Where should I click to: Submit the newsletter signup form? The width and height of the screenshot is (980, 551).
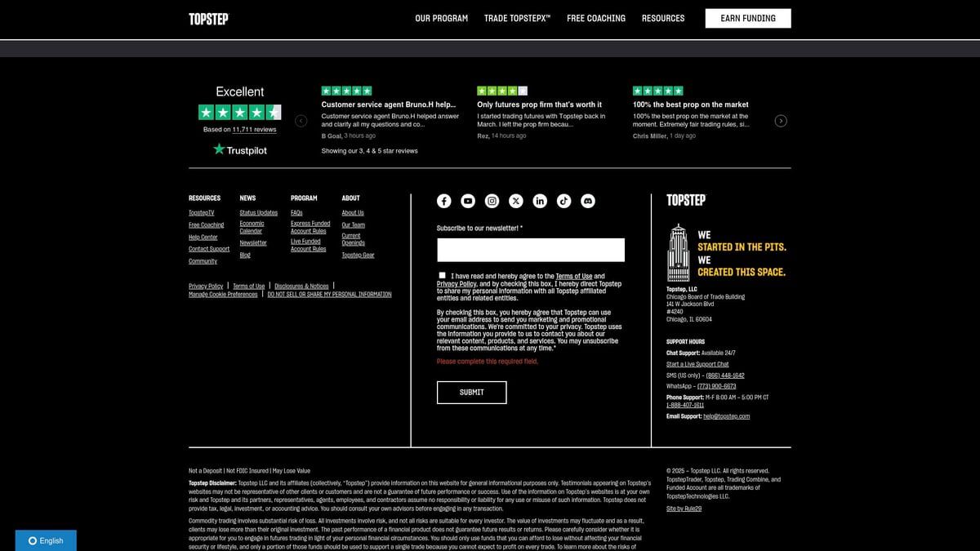(472, 392)
